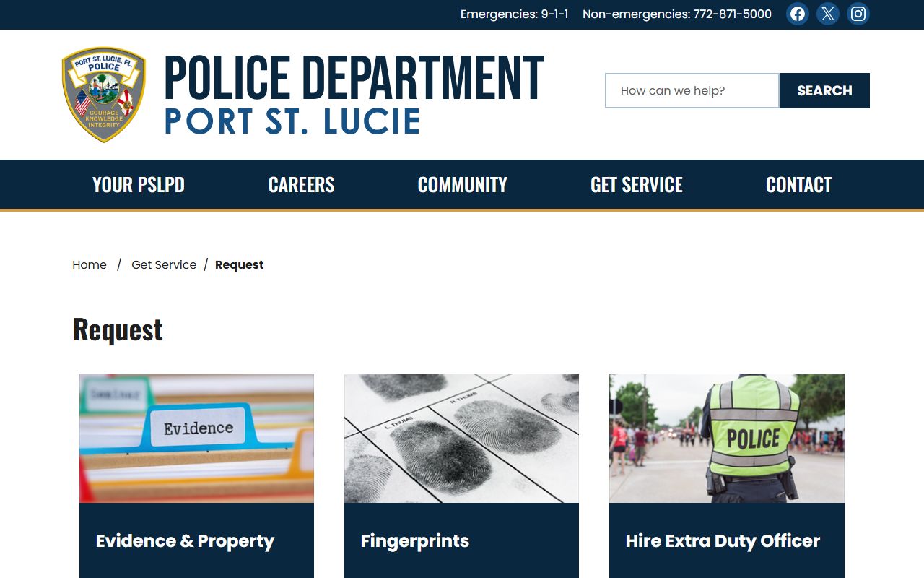
Task: Click the bold Request breadcrumb item
Action: (240, 265)
